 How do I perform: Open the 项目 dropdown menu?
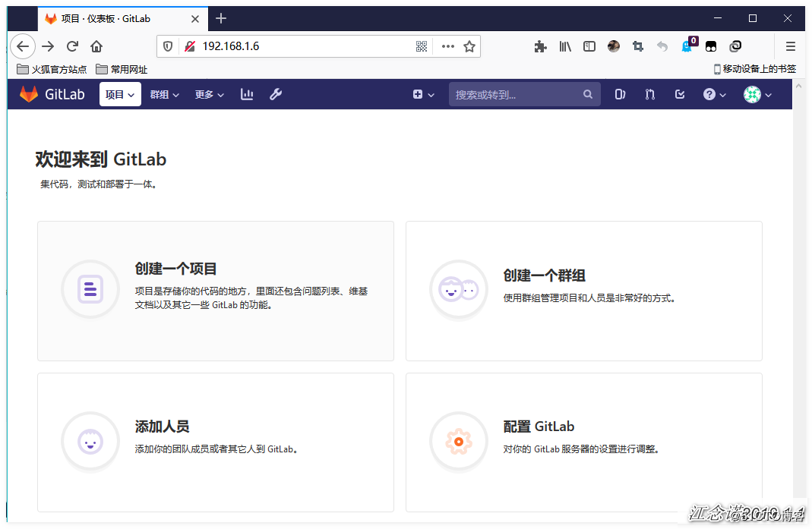click(120, 94)
